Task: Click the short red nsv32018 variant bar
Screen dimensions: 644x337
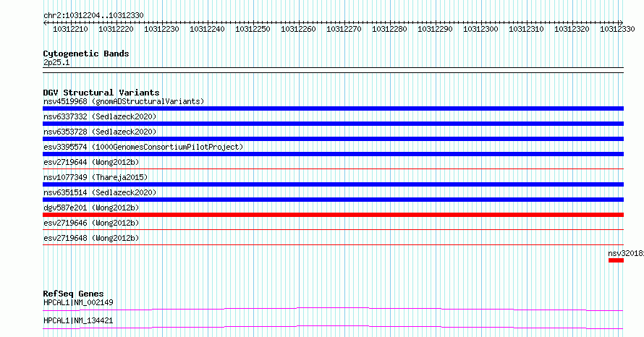Action: [616, 260]
